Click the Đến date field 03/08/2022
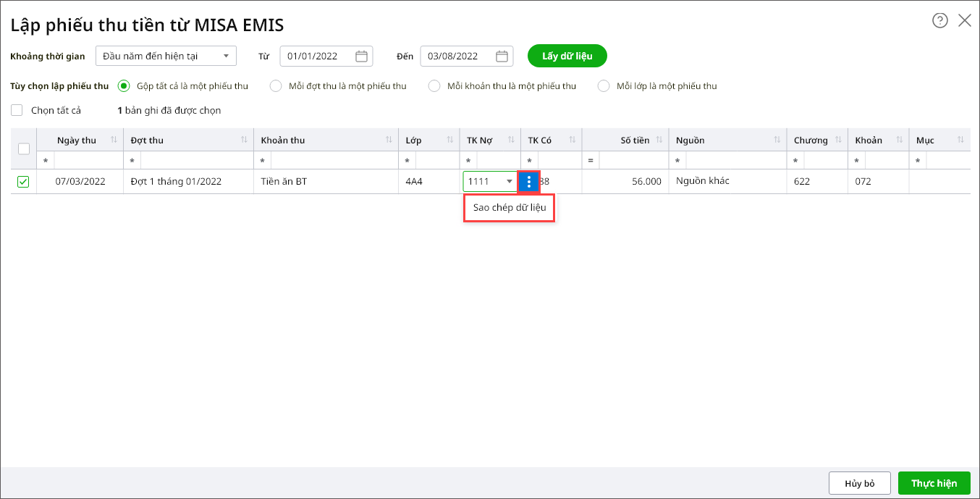Viewport: 980px width, 499px height. [467, 56]
